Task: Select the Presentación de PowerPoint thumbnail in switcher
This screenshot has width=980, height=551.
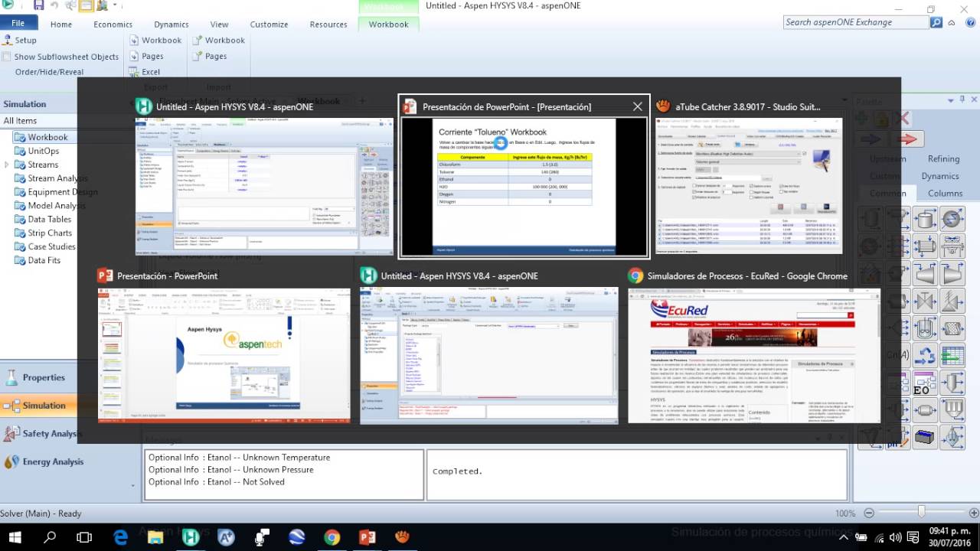Action: (524, 176)
